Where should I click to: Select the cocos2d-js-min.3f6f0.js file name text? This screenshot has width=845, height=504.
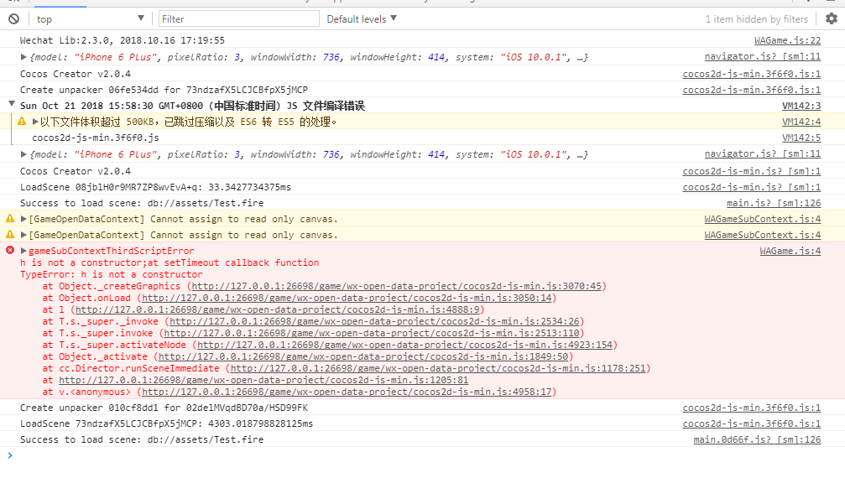(x=96, y=138)
